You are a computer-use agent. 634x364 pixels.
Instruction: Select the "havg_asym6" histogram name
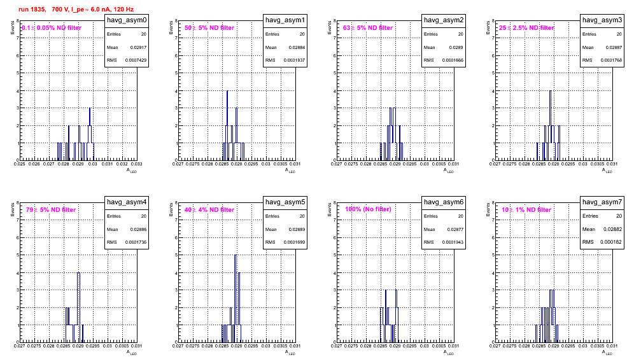tap(444, 202)
